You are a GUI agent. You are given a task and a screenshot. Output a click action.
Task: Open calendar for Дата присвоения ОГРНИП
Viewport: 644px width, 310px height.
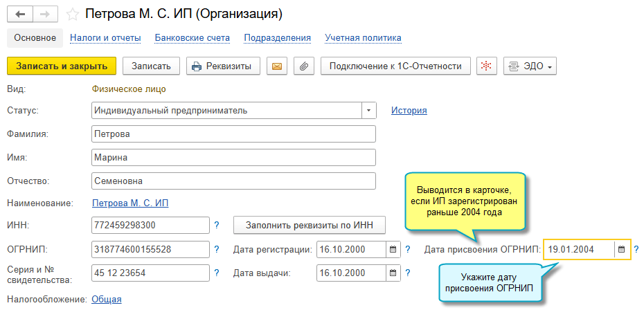(621, 249)
